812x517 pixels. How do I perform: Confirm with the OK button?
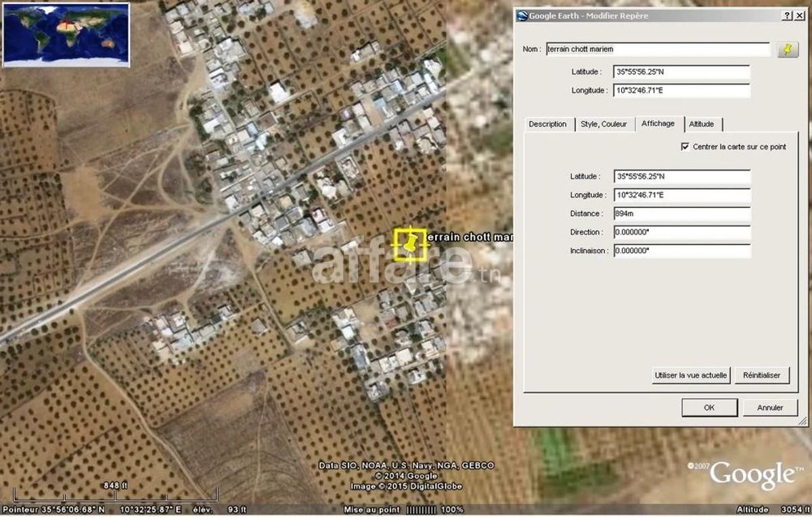(x=709, y=407)
